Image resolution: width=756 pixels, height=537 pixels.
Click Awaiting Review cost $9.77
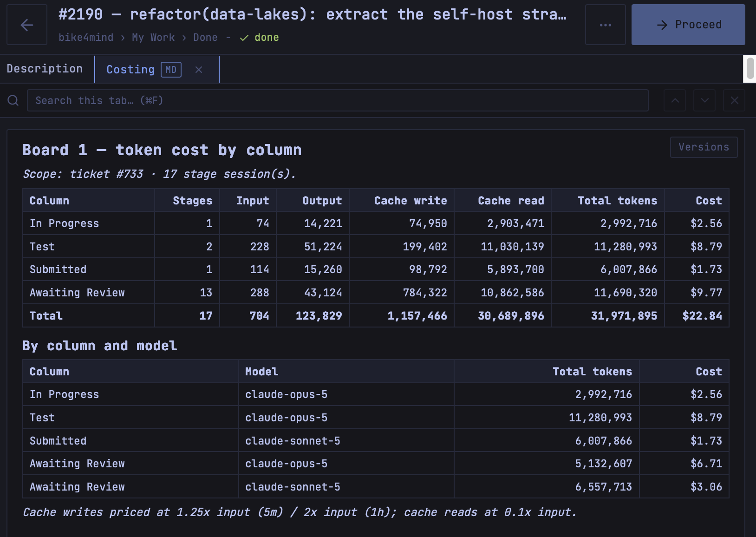coord(706,293)
